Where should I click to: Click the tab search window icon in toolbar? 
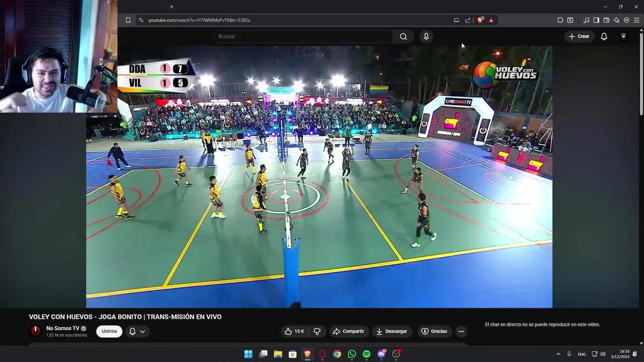point(570,20)
